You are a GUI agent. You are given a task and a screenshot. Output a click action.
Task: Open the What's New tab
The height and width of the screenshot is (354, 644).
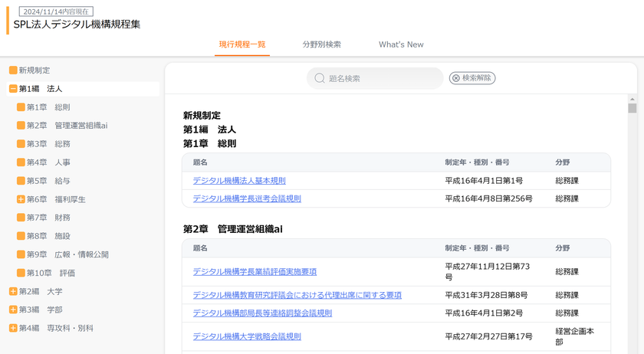pos(401,44)
